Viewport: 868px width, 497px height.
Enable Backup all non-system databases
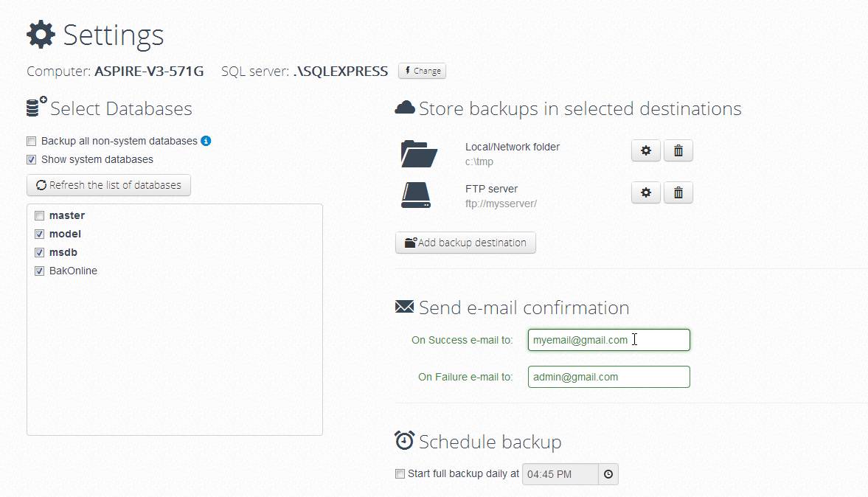[32, 141]
